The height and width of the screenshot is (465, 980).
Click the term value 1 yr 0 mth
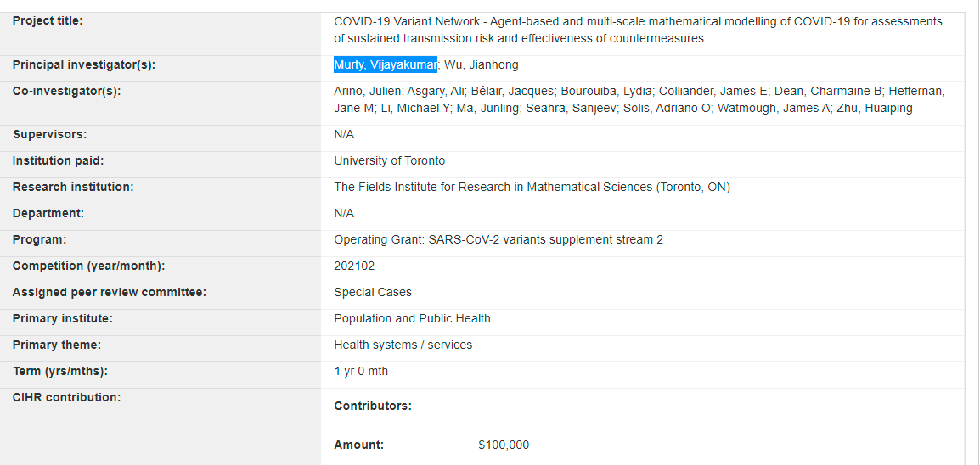tap(361, 371)
